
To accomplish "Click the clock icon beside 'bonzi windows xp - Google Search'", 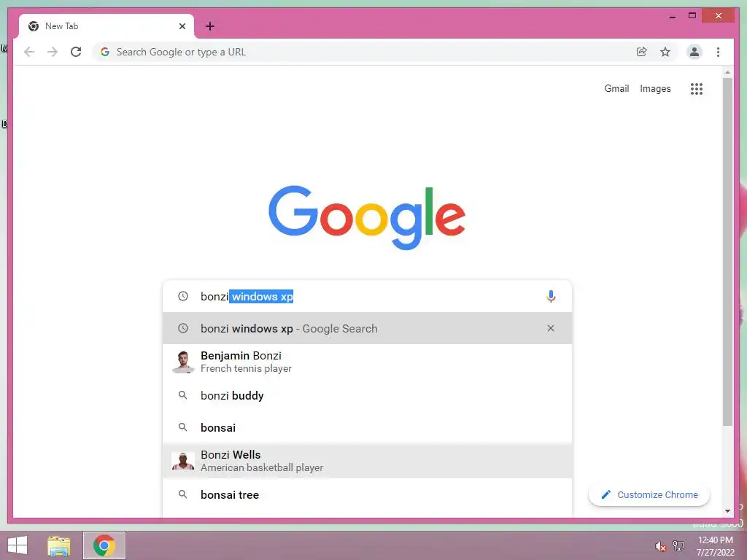I will tap(183, 328).
